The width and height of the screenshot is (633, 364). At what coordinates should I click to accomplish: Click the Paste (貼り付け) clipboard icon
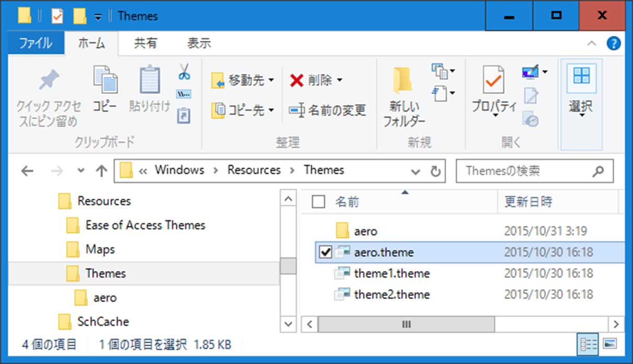(150, 79)
